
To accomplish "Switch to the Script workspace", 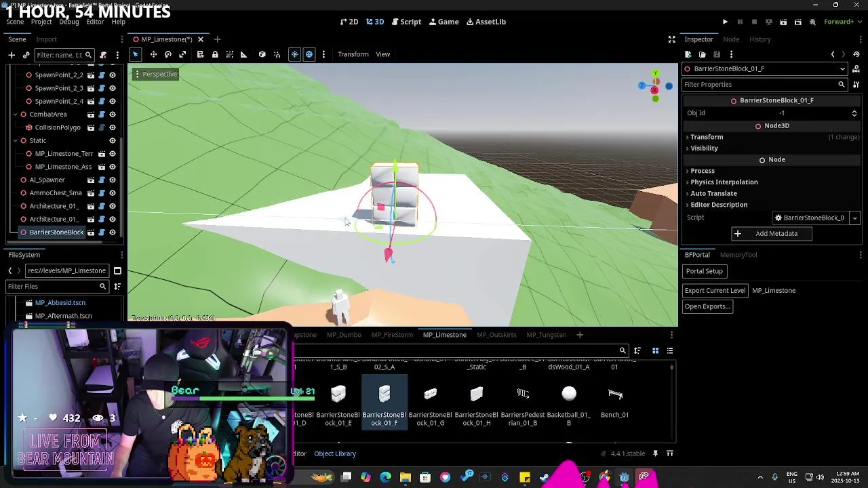I will 406,22.
